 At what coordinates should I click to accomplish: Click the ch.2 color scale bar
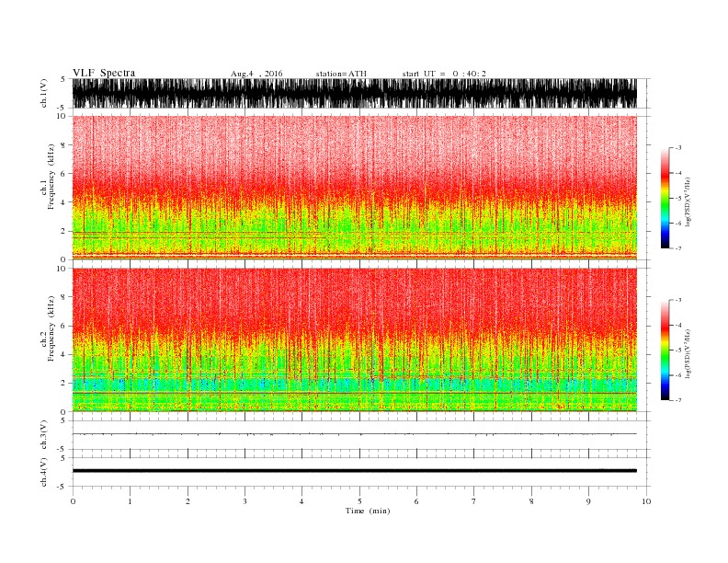click(x=665, y=350)
